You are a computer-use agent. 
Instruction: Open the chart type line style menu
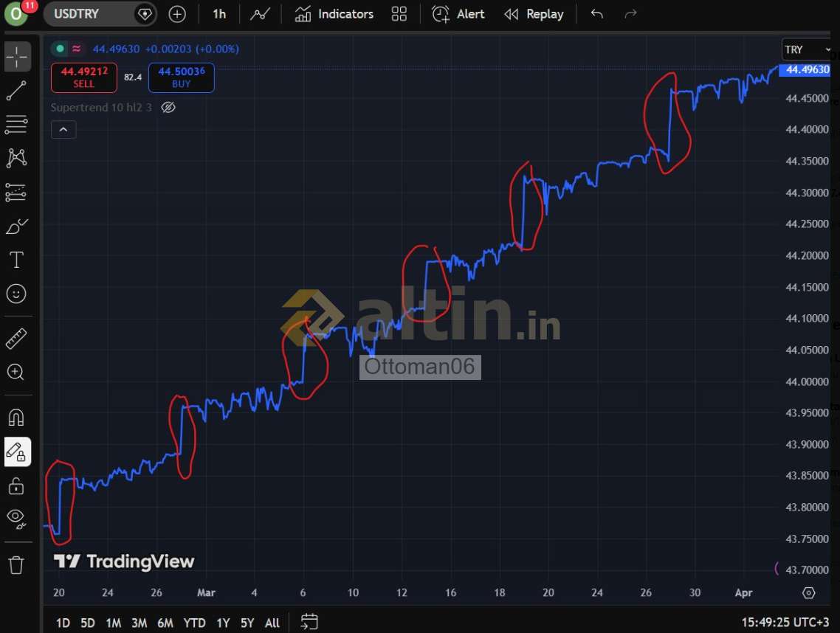point(260,14)
